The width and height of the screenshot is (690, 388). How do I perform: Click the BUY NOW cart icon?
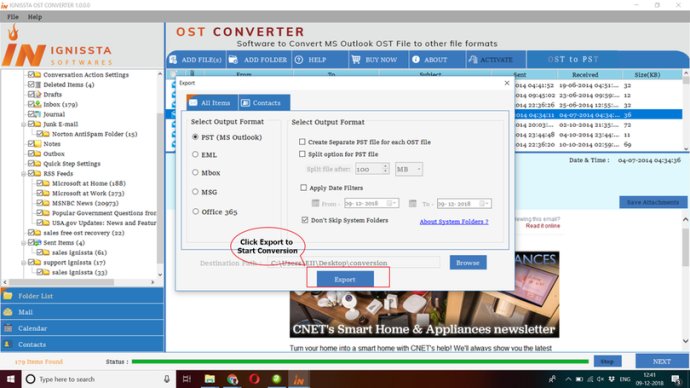[x=356, y=59]
